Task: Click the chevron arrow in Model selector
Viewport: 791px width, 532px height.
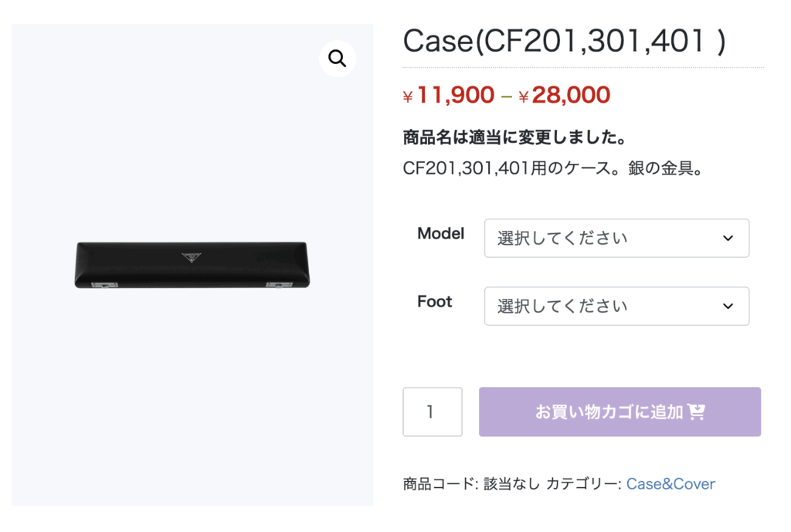Action: click(x=728, y=238)
